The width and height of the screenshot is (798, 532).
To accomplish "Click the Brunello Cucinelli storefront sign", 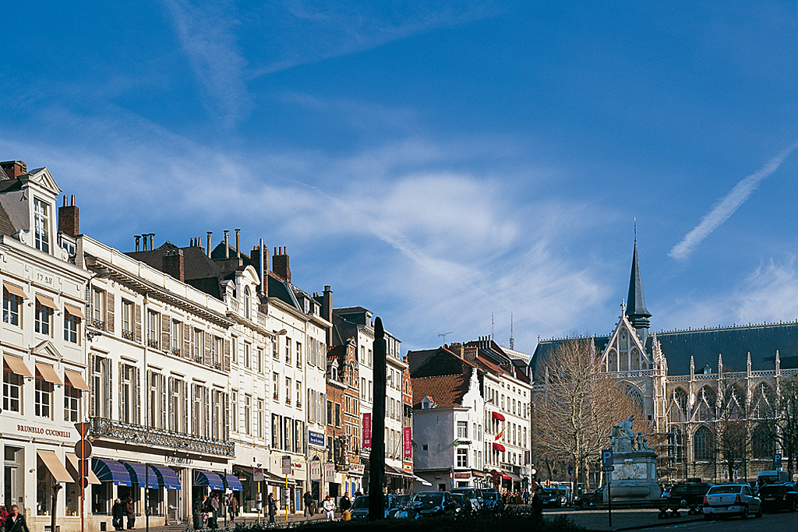I will point(44,431).
